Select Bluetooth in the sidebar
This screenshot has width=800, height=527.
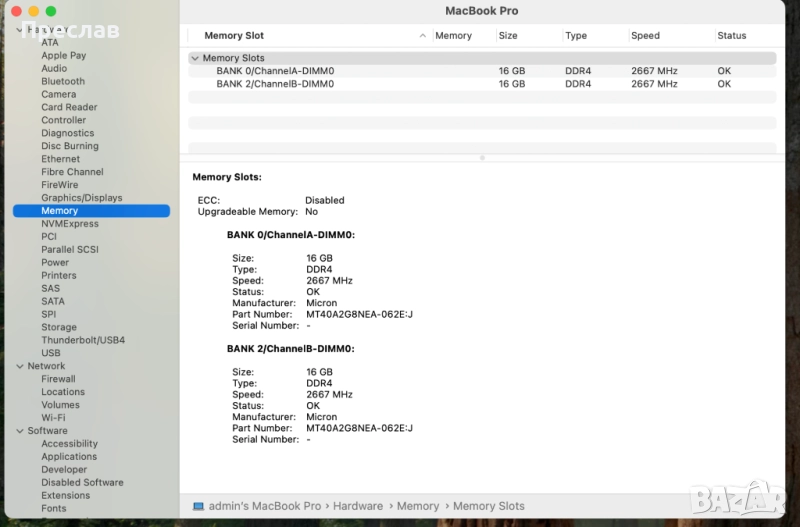tap(63, 81)
